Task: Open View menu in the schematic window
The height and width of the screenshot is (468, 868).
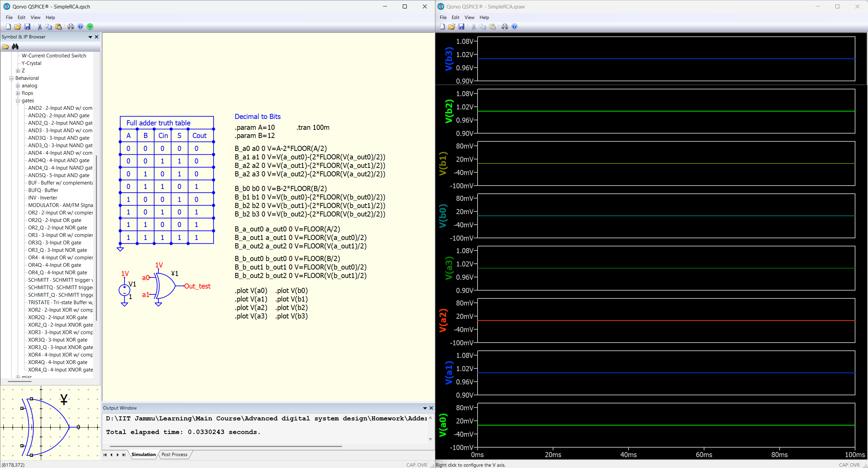Action: 35,17
